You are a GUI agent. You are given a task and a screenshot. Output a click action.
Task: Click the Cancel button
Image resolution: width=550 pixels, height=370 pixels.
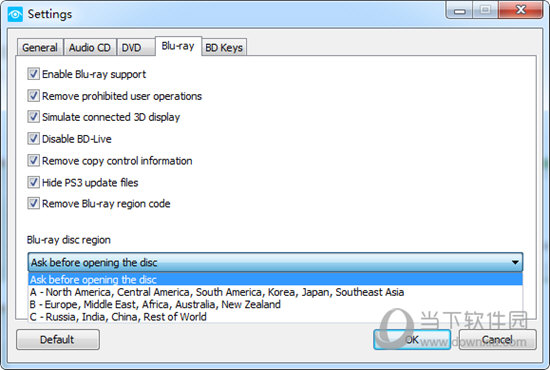(x=497, y=339)
